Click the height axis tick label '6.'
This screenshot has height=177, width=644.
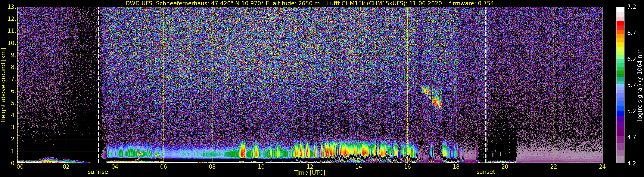[x=13, y=91]
